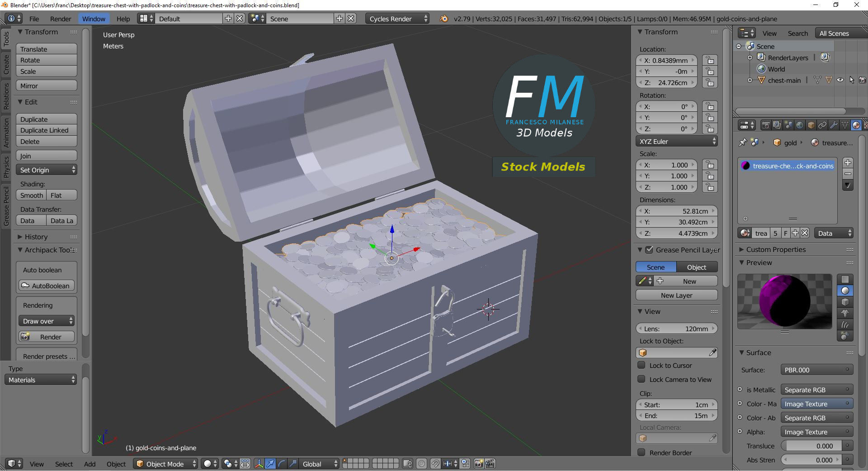The width and height of the screenshot is (868, 471).
Task: Toggle the Grease Pencil Layer checkbox
Action: 649,250
